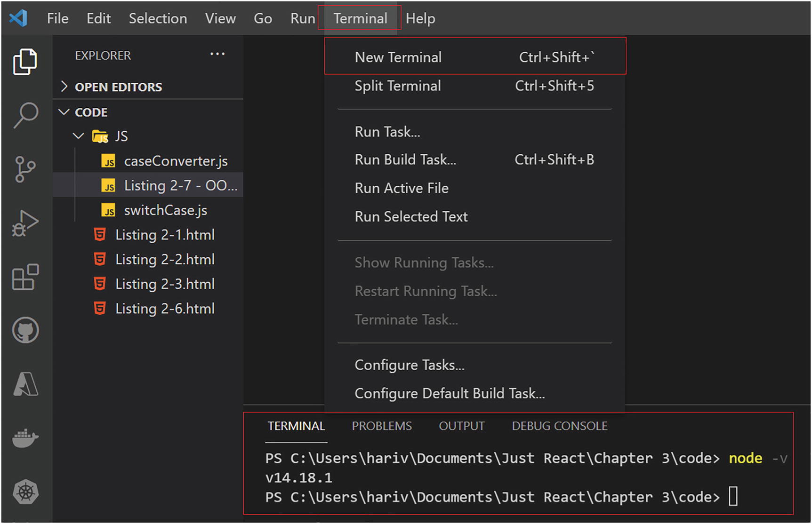Switch to the Problems panel tab

[381, 426]
